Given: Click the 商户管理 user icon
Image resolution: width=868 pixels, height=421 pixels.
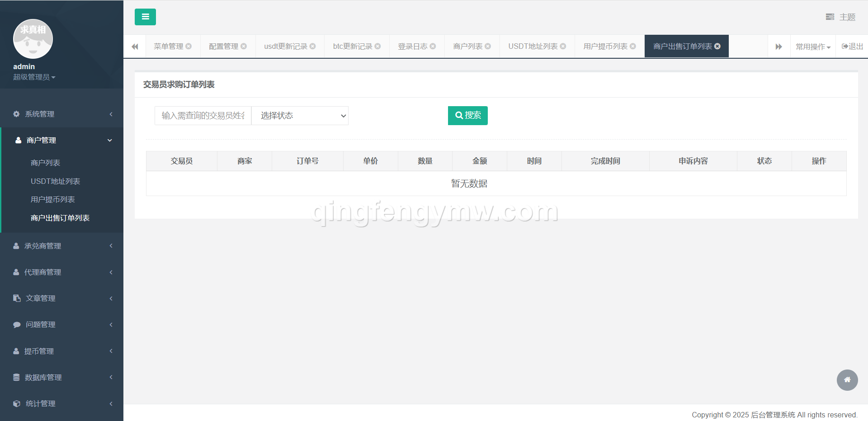Looking at the screenshot, I should pos(18,140).
